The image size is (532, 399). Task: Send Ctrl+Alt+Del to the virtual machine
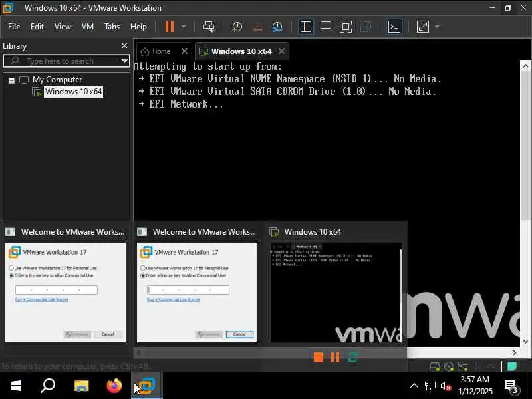(x=209, y=27)
